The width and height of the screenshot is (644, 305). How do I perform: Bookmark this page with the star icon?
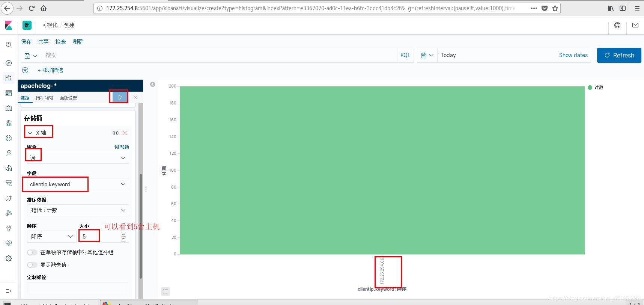click(555, 8)
